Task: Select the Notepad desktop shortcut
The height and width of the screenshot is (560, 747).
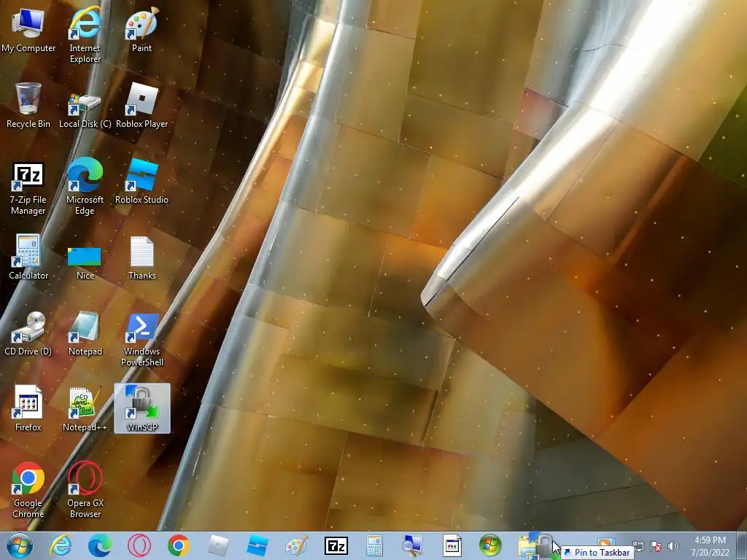Action: (85, 333)
